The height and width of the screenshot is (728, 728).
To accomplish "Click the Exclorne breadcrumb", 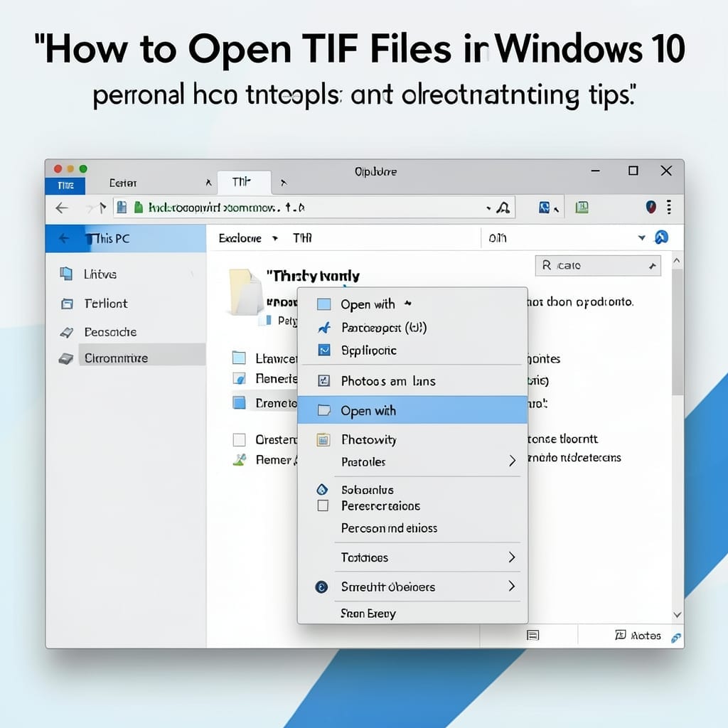I will click(240, 238).
